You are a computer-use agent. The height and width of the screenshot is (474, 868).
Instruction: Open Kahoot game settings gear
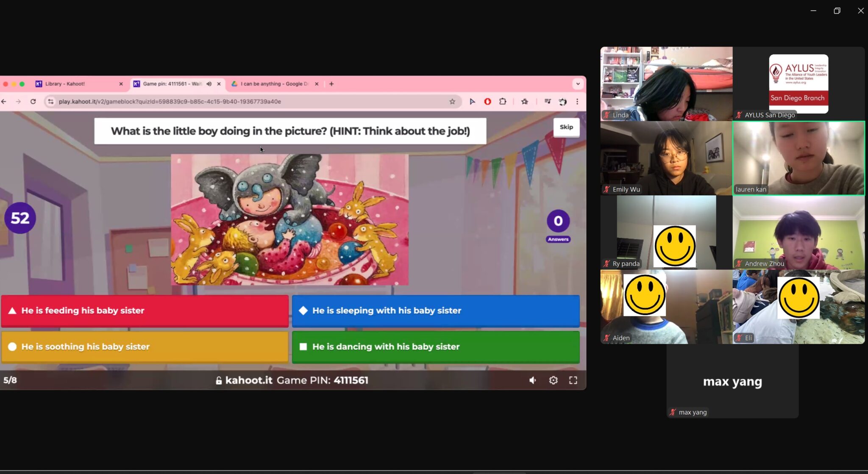553,380
